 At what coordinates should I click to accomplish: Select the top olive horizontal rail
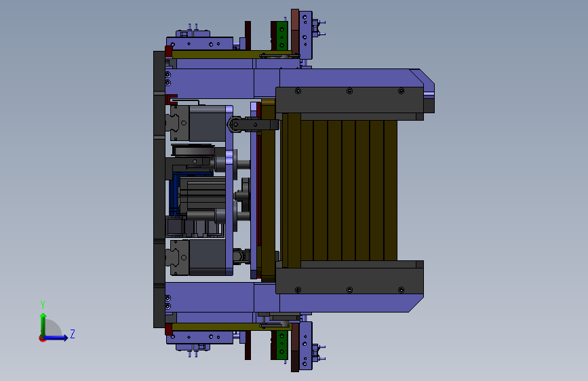click(232, 55)
